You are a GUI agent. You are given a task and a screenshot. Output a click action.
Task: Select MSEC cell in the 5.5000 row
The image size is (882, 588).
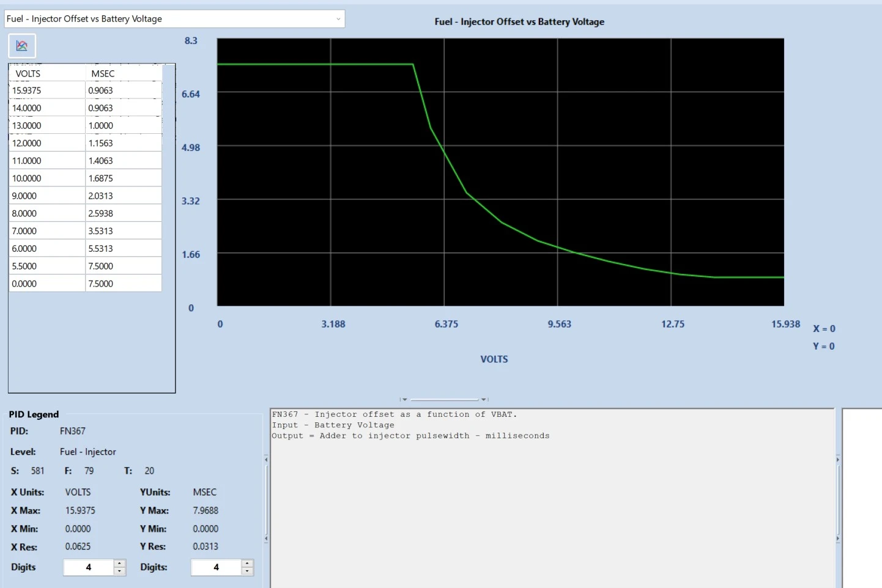(x=124, y=266)
